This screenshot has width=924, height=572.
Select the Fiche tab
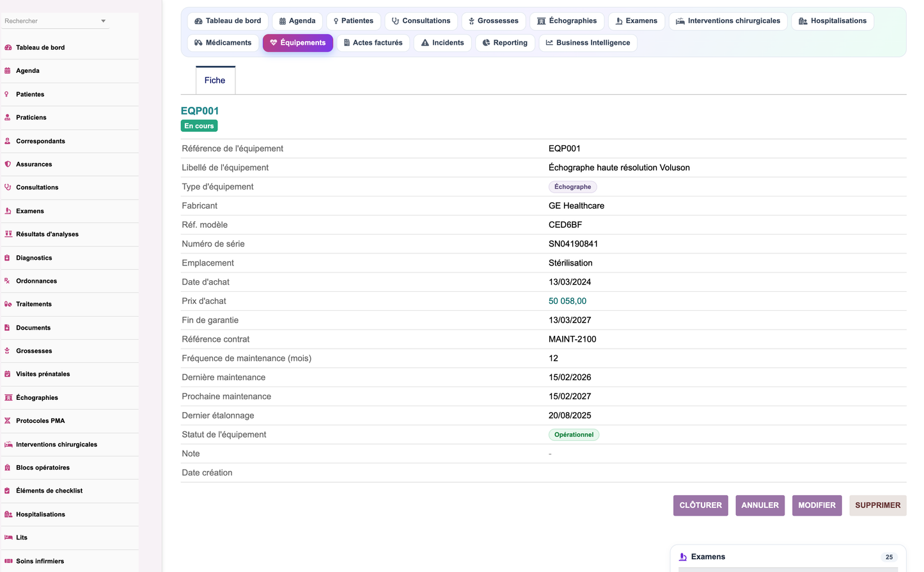[215, 81]
